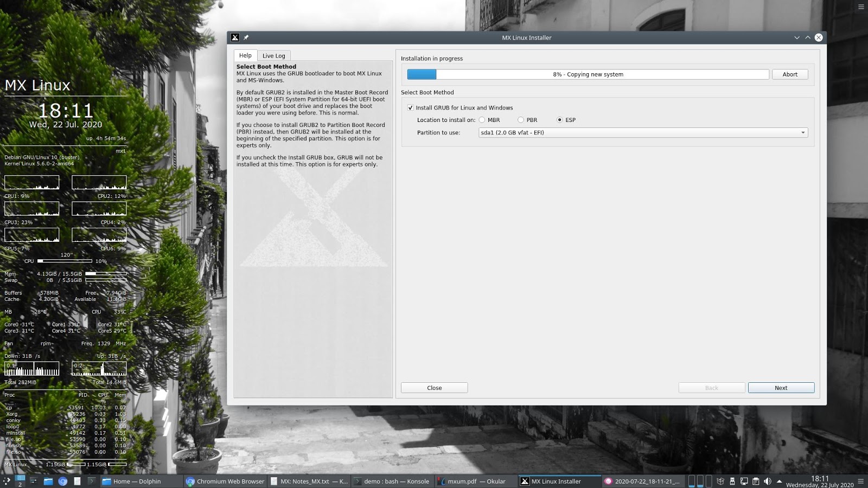Toggle pin on all desktops icon
Screen dimensions: 868x488
pos(246,37)
